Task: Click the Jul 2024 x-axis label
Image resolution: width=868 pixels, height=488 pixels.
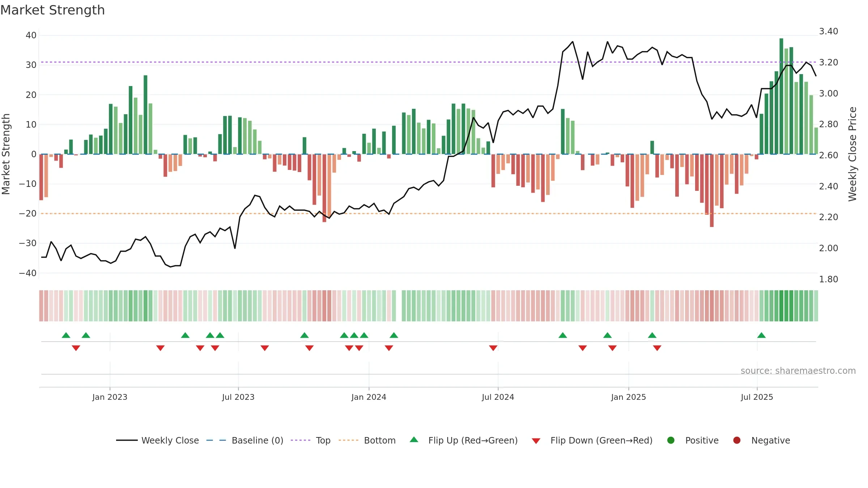Action: (498, 397)
